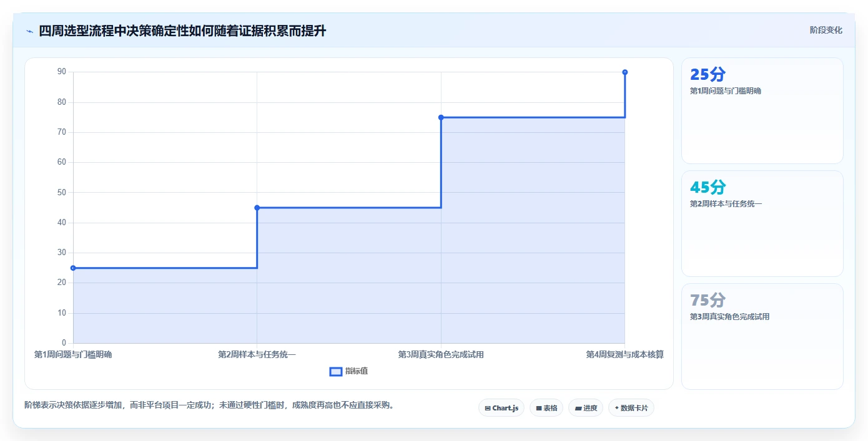
Task: Click card caption 第1周问题与门槛明确
Action: (x=726, y=91)
